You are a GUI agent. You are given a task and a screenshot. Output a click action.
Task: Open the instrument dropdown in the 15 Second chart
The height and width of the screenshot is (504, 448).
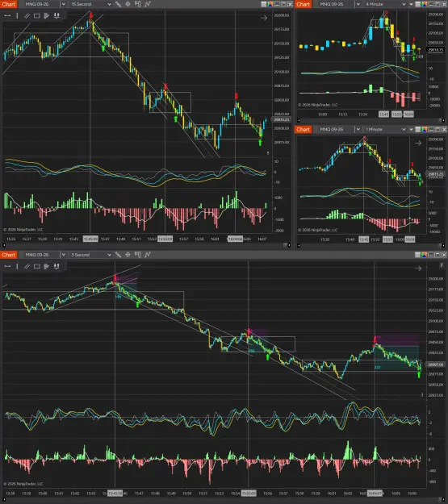point(64,4)
